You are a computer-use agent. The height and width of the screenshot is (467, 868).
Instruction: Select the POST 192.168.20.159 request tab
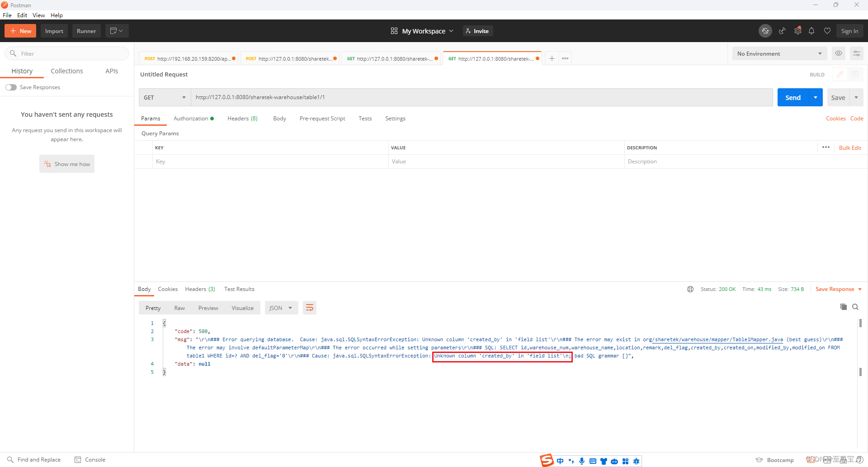point(189,58)
